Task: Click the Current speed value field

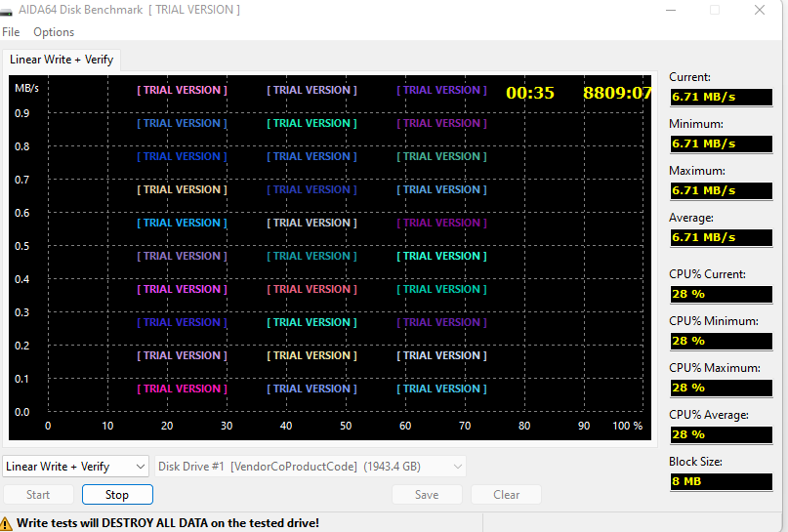Action: click(x=716, y=97)
